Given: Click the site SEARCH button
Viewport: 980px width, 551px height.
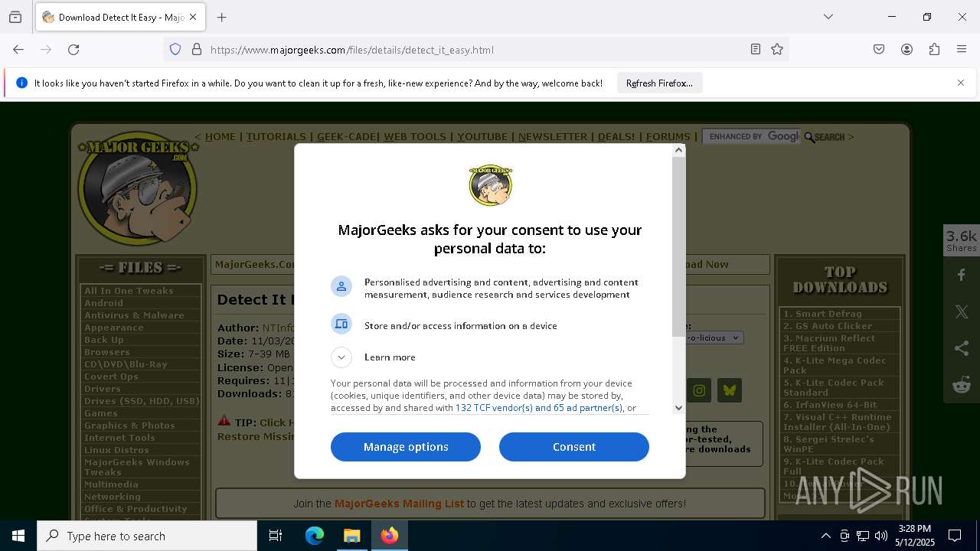Looking at the screenshot, I should coord(825,137).
